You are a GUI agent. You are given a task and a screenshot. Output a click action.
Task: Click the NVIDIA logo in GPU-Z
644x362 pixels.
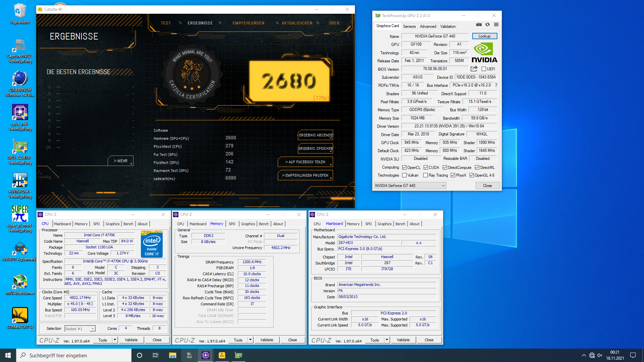coord(484,53)
